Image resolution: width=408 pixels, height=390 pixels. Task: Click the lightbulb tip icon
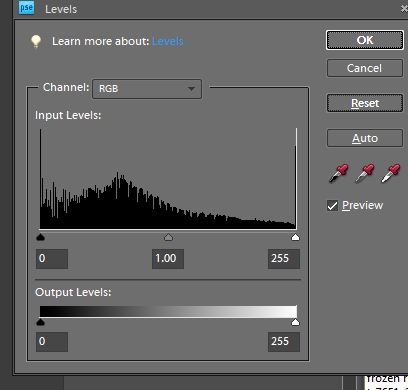tap(36, 41)
